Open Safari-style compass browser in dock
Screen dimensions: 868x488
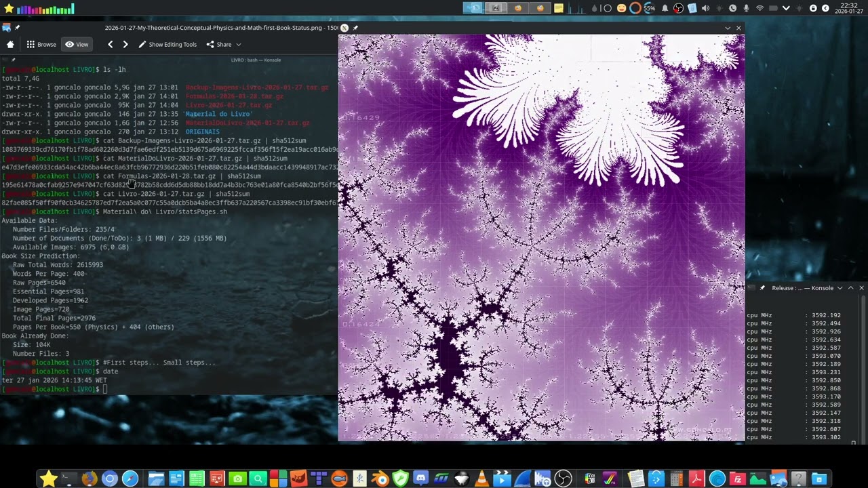click(130, 479)
